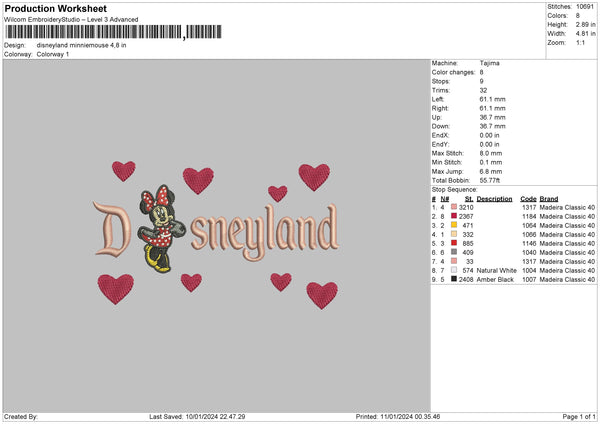Click the 'N#' column header

point(445,199)
